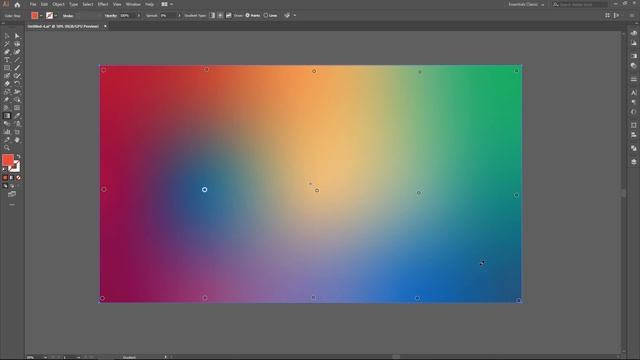640x360 pixels.
Task: Select the Magic Wand tool
Action: point(7,44)
